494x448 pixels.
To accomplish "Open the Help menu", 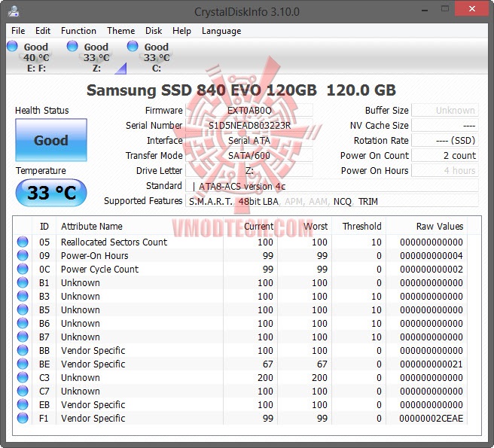I will click(x=181, y=31).
